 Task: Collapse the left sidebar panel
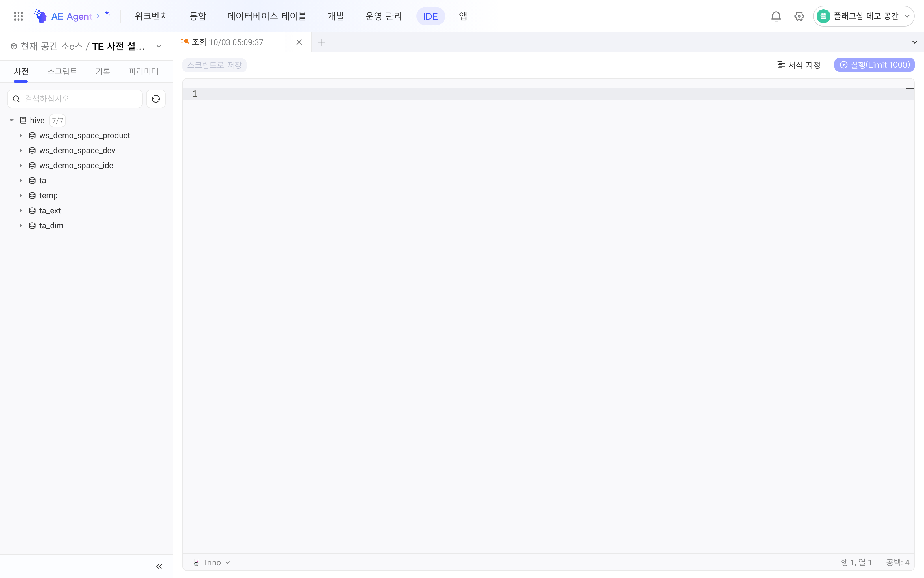(x=159, y=566)
